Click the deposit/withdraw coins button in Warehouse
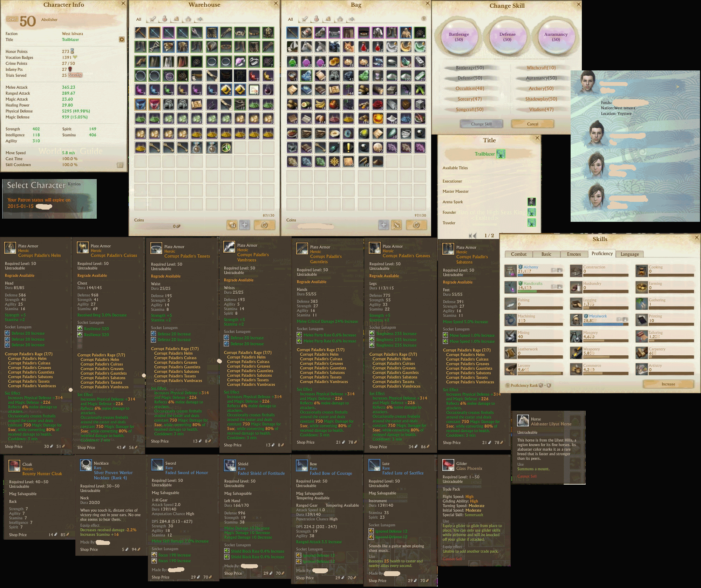Image resolution: width=701 pixels, height=588 pixels. 232,225
